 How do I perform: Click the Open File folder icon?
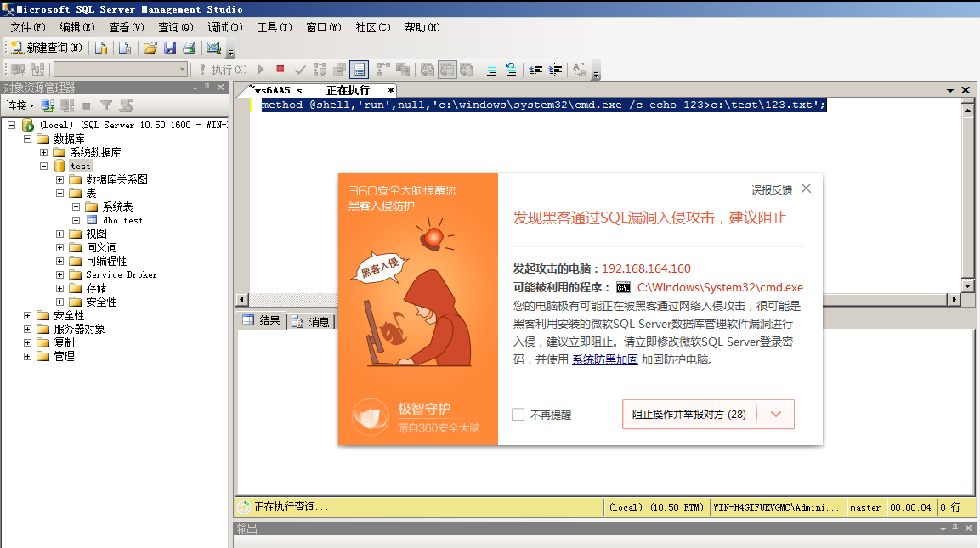pos(150,48)
